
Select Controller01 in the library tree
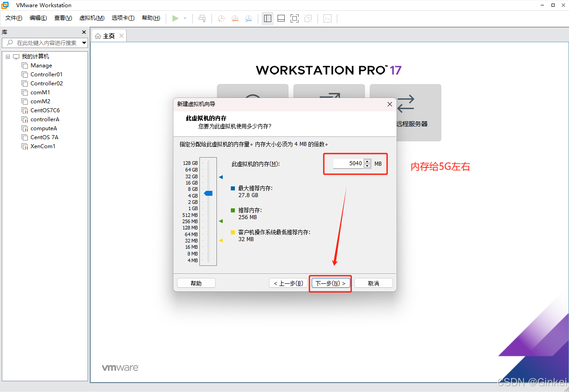pos(46,75)
